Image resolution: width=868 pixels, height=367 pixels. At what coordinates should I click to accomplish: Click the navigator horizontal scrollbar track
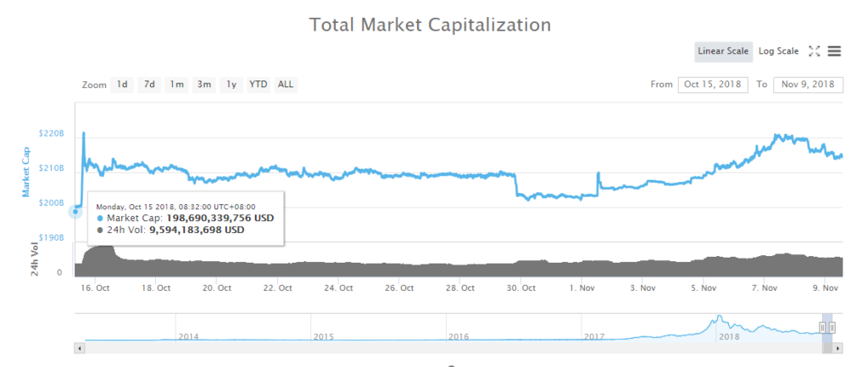coord(424,347)
